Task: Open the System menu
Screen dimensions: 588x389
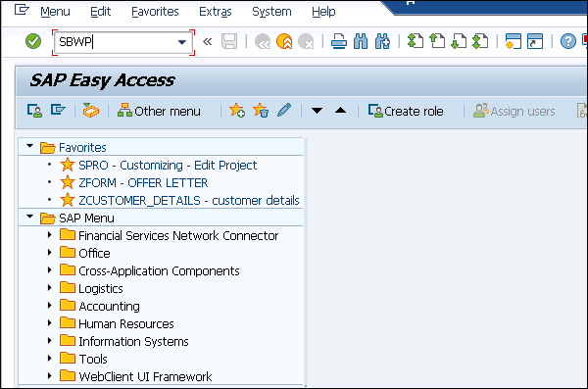Action: 271,13
